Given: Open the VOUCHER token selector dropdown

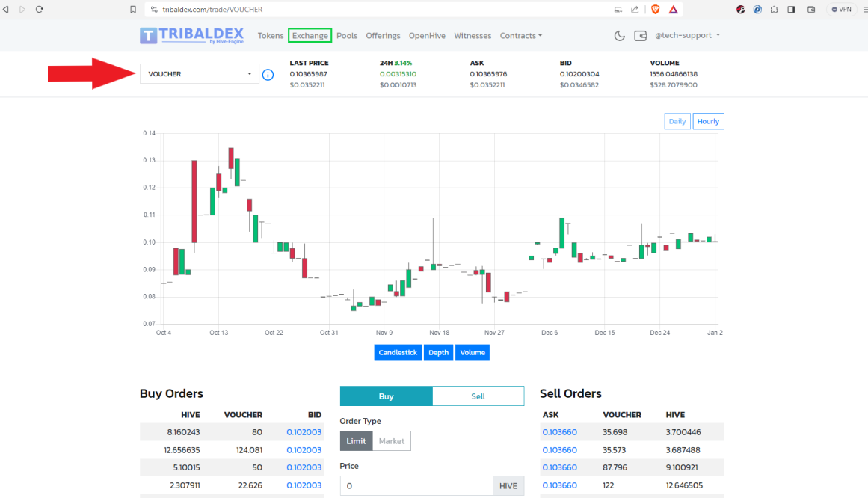Looking at the screenshot, I should click(200, 74).
